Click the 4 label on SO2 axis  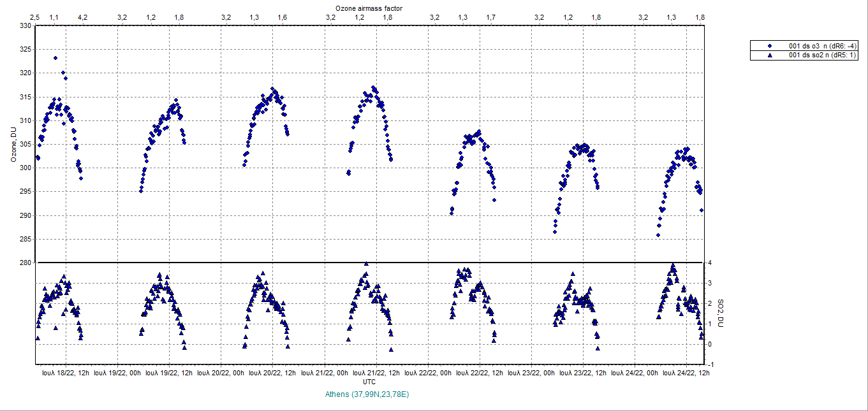pos(709,263)
